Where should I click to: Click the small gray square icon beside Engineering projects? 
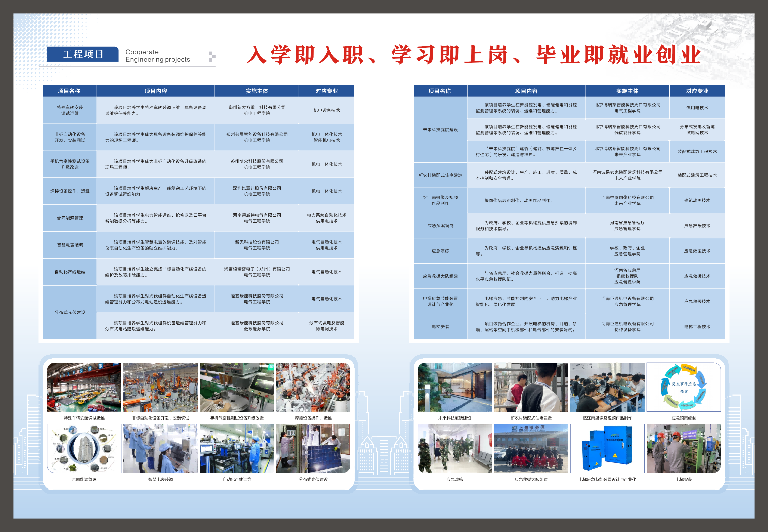coord(212,56)
